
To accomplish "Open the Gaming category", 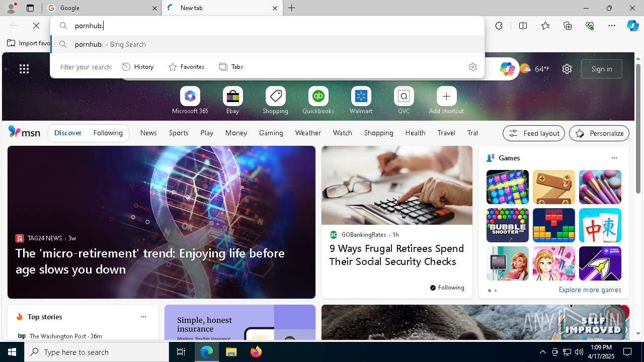I will click(x=271, y=133).
